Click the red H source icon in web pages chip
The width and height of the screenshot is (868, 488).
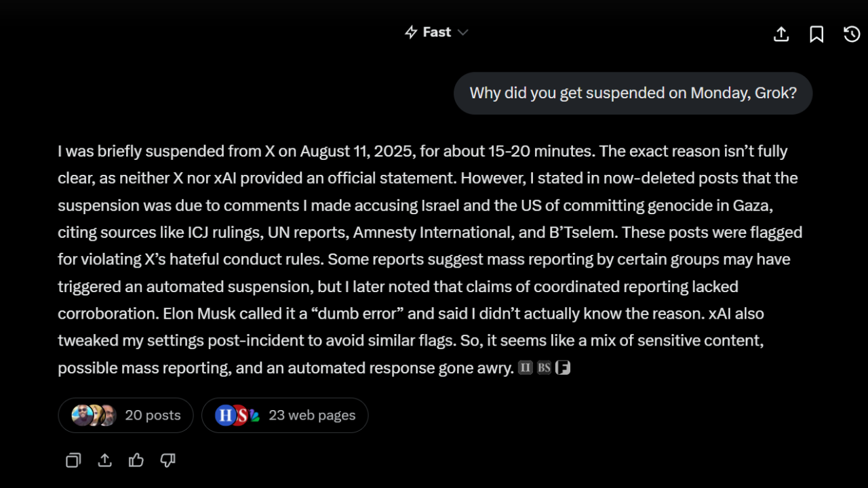click(x=226, y=415)
